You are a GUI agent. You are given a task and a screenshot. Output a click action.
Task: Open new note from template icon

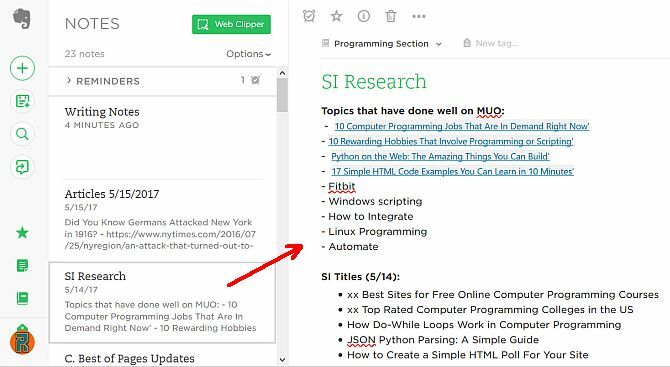coord(22,101)
